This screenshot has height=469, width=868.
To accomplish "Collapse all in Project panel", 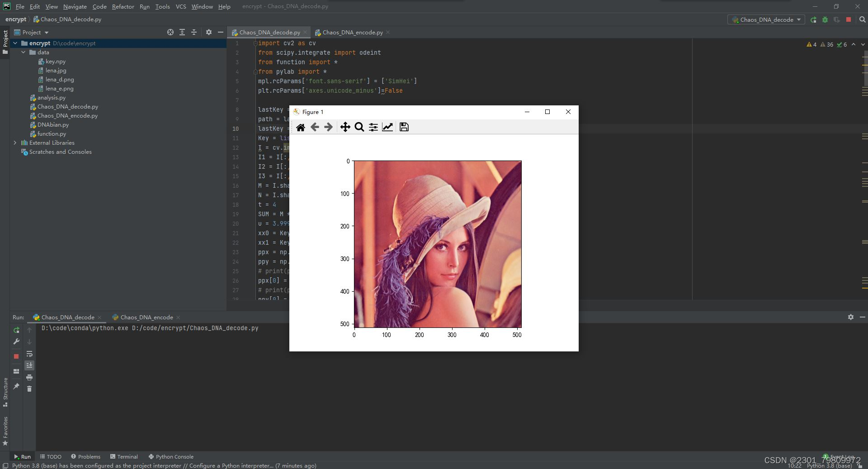I will [x=194, y=32].
